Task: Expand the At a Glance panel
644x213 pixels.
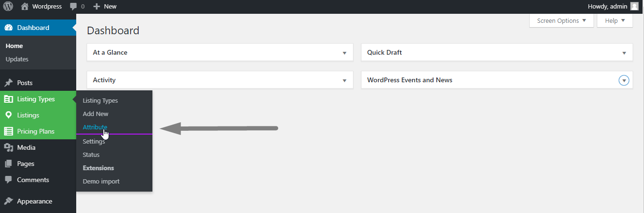Action: [x=344, y=53]
